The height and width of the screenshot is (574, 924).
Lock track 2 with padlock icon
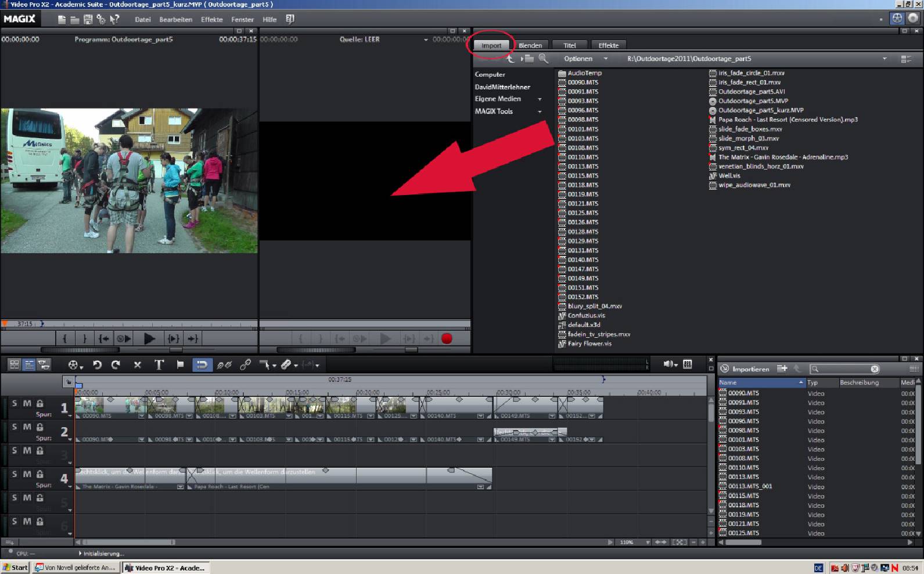point(39,427)
